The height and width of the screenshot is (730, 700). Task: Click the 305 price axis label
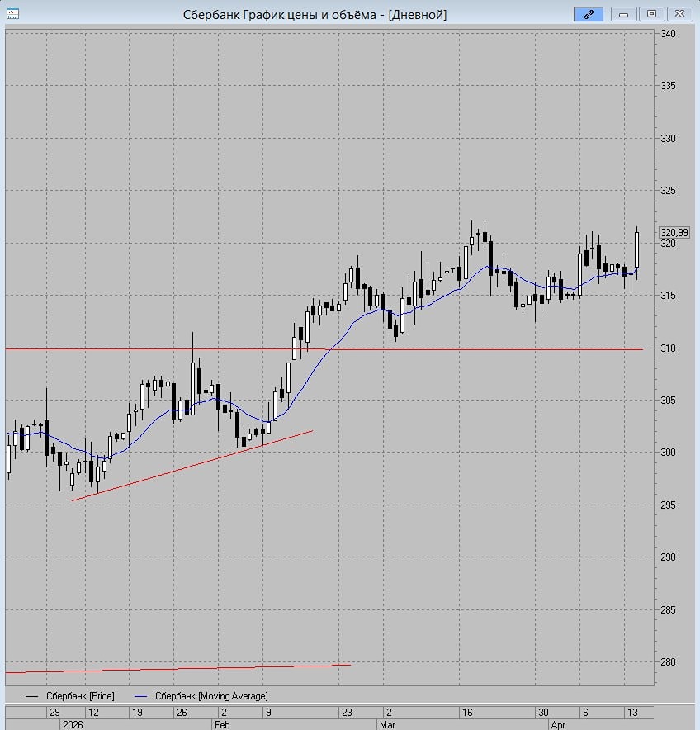(x=668, y=400)
